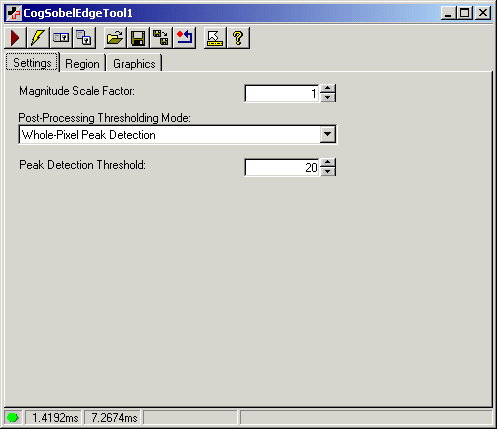Click the Magnitude Scale Factor label
The width and height of the screenshot is (497, 429).
[77, 91]
